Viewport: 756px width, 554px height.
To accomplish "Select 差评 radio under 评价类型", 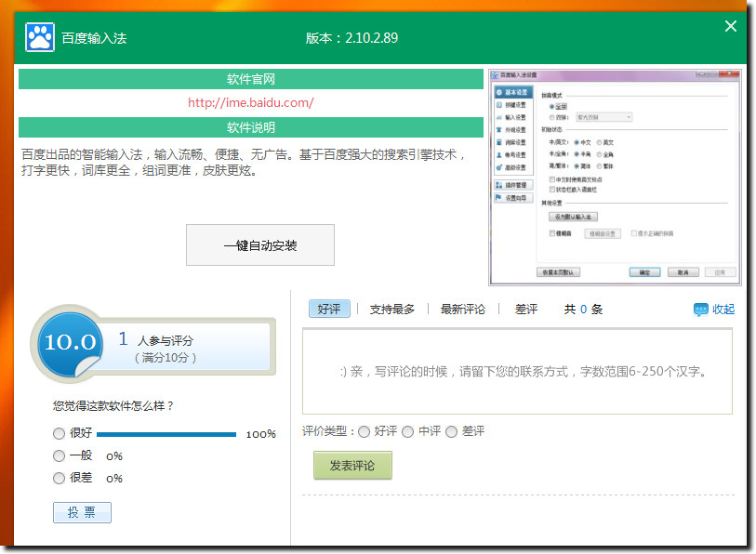I will click(x=451, y=431).
